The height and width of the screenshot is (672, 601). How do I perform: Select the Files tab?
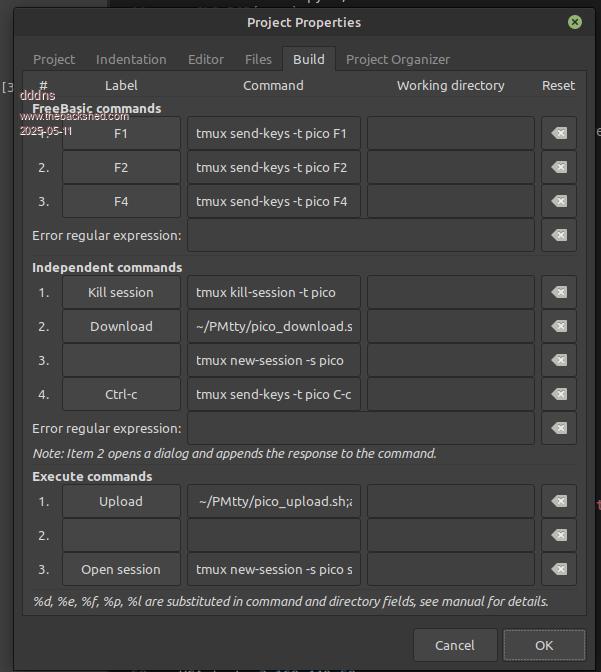(258, 59)
